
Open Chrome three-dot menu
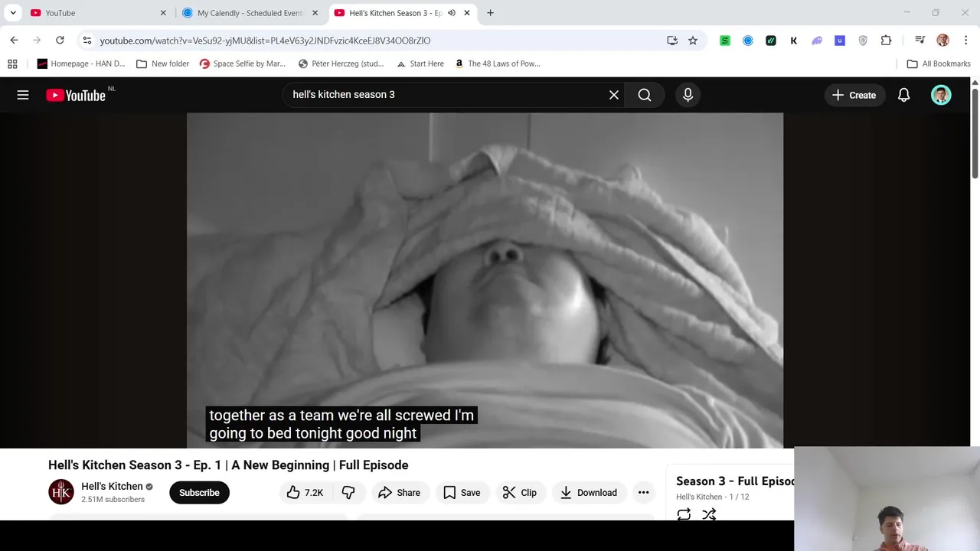[x=965, y=41]
